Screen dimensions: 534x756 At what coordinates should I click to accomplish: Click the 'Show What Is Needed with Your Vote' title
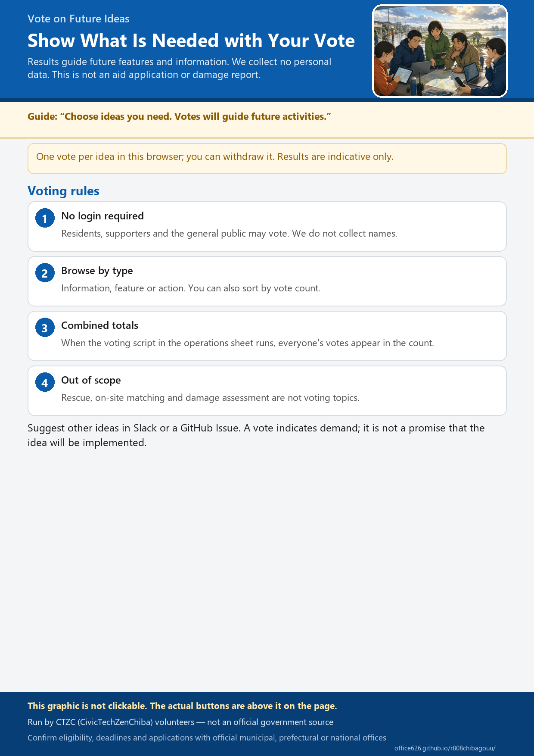click(191, 41)
